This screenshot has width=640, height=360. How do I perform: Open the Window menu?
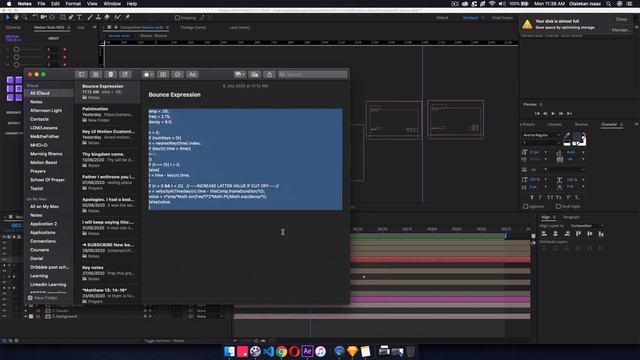(x=112, y=4)
